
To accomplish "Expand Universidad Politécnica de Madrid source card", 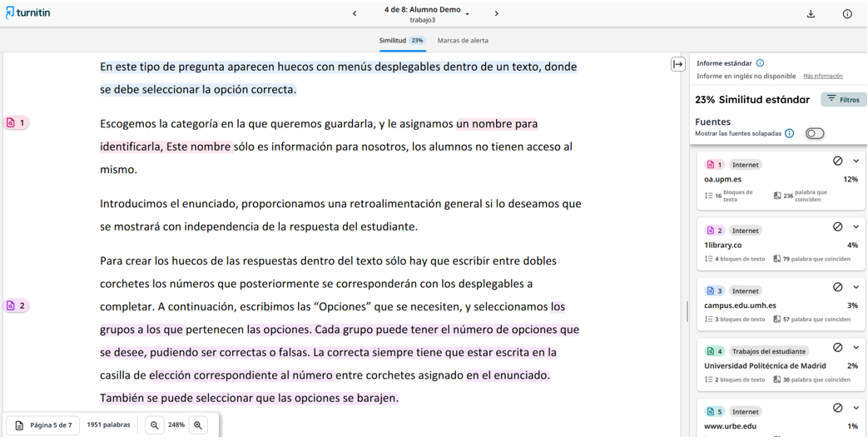I will click(x=856, y=347).
